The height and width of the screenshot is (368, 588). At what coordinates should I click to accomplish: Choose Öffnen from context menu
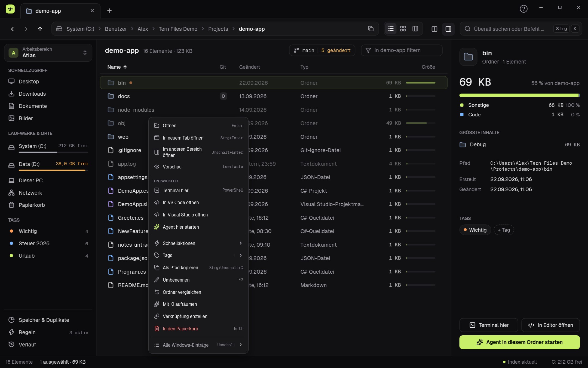click(198, 126)
